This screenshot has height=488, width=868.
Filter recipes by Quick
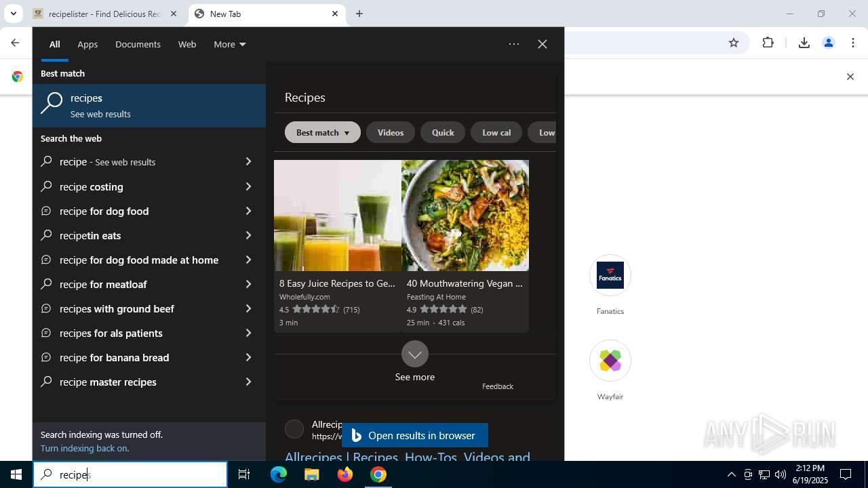(443, 132)
